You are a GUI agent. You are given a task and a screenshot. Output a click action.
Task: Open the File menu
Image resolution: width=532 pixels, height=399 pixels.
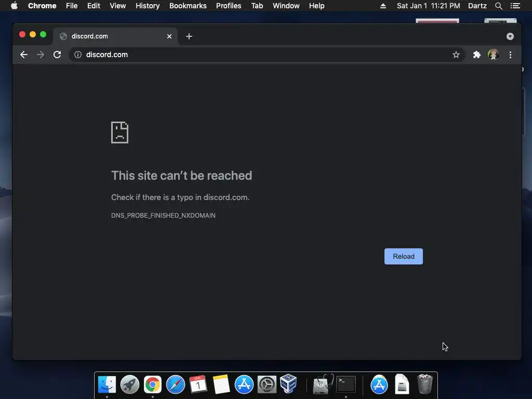tap(72, 6)
